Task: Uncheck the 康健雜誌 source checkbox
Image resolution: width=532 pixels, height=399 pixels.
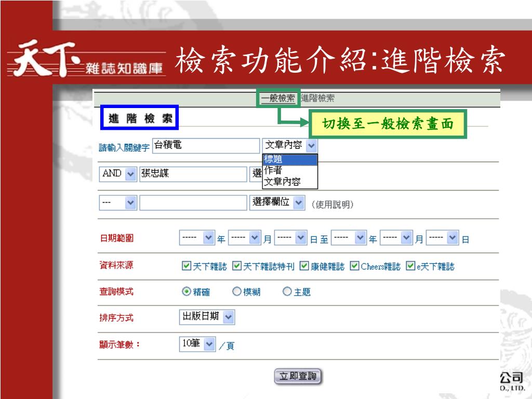Action: coord(304,265)
